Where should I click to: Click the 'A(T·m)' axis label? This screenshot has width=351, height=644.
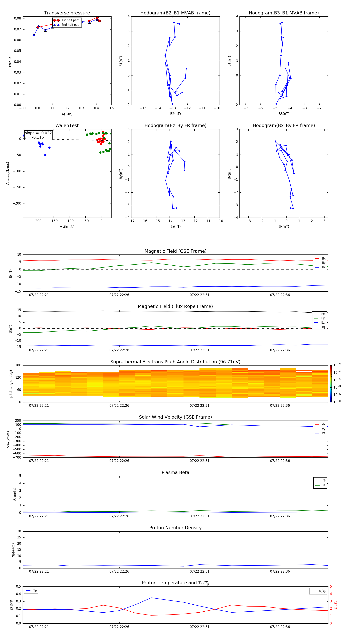pos(67,114)
